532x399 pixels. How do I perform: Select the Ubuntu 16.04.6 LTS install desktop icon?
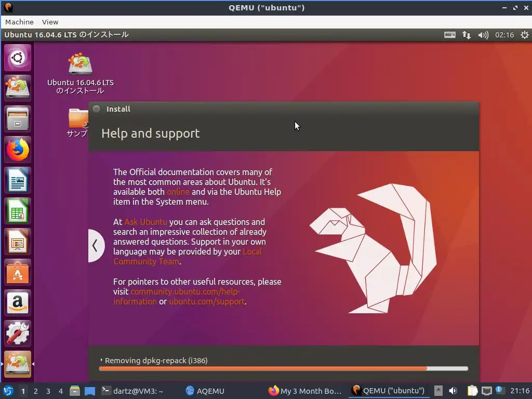point(81,73)
